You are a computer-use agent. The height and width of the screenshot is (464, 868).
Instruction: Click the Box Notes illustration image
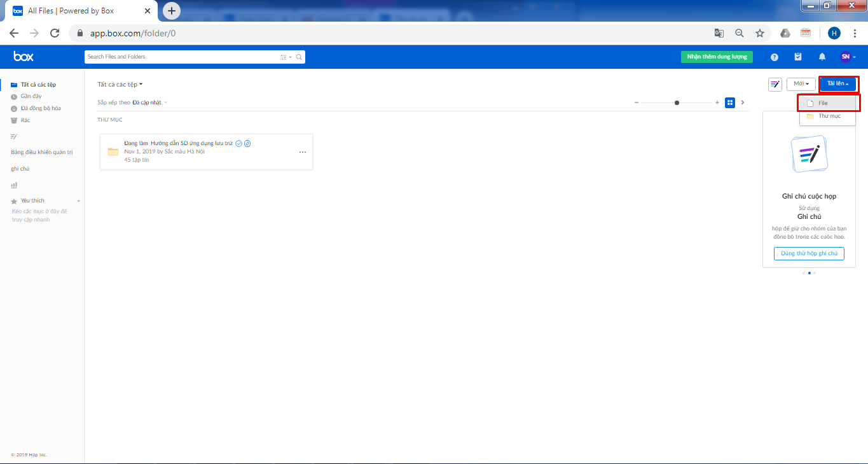[x=809, y=154]
